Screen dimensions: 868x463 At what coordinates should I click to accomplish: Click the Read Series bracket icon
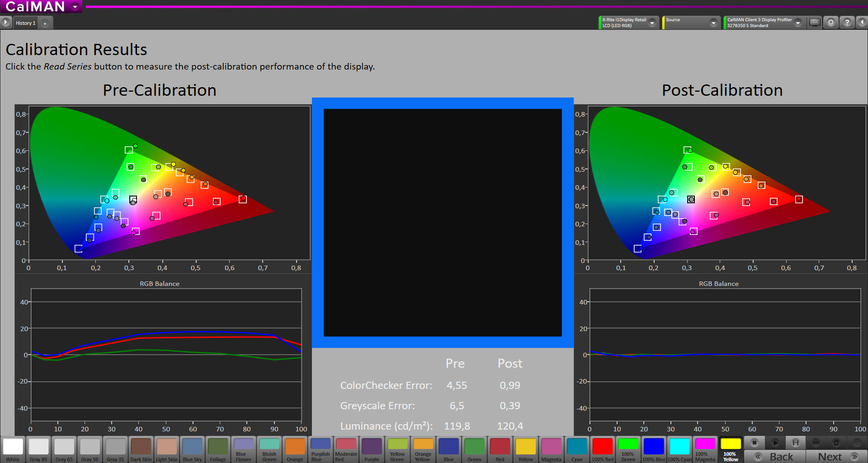pos(796,443)
